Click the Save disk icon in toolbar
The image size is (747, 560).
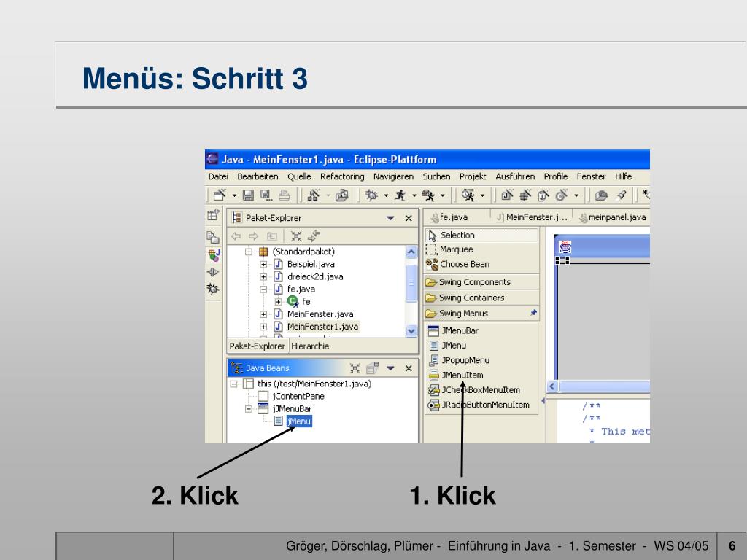(248, 195)
